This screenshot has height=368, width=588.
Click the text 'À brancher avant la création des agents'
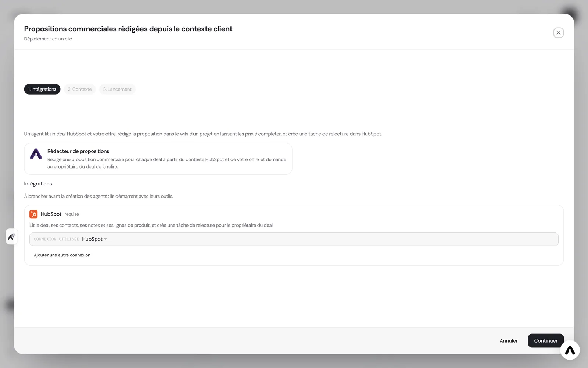(66, 196)
